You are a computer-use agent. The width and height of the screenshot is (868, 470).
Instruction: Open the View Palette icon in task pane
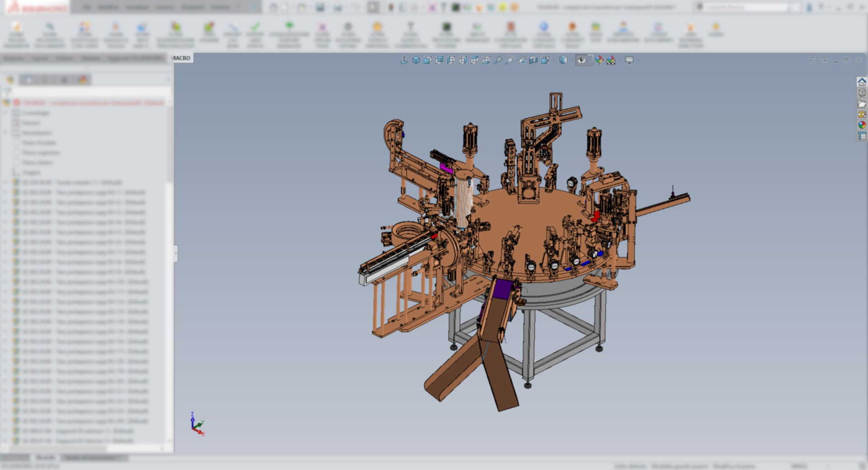(x=862, y=114)
